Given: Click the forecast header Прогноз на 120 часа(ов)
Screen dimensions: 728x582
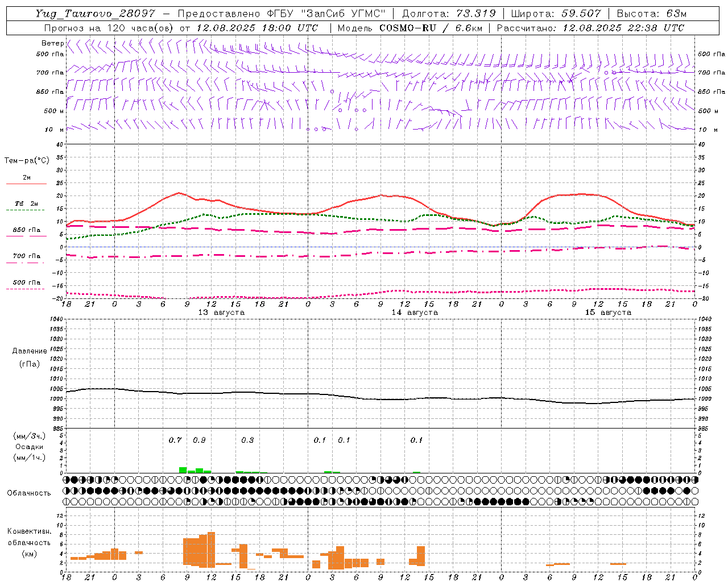Looking at the screenshot, I should click(x=109, y=28).
